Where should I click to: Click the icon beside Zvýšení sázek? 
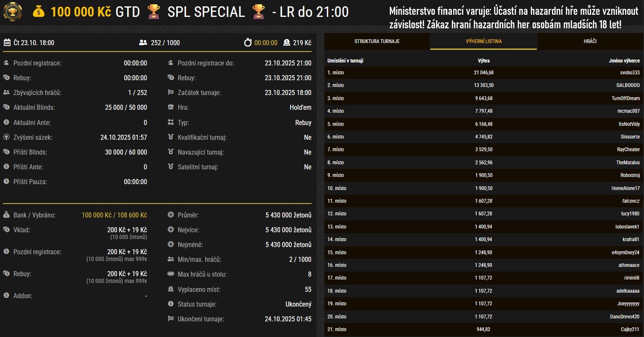click(6, 137)
